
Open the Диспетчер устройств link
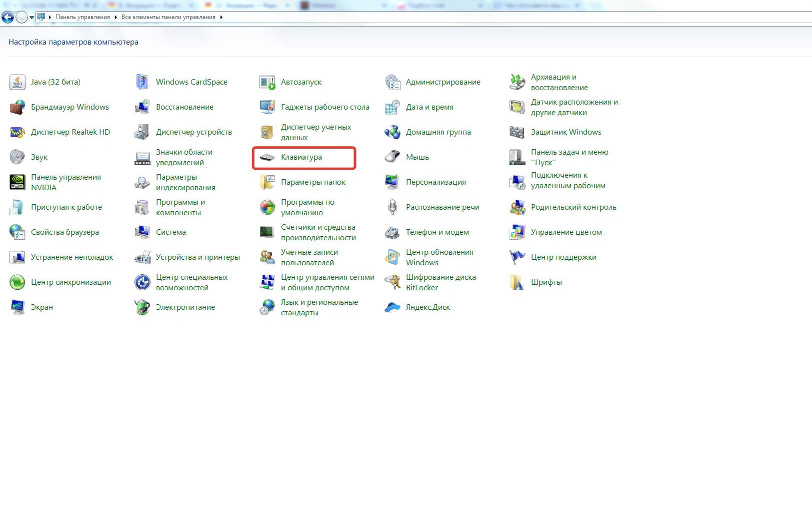coord(193,132)
